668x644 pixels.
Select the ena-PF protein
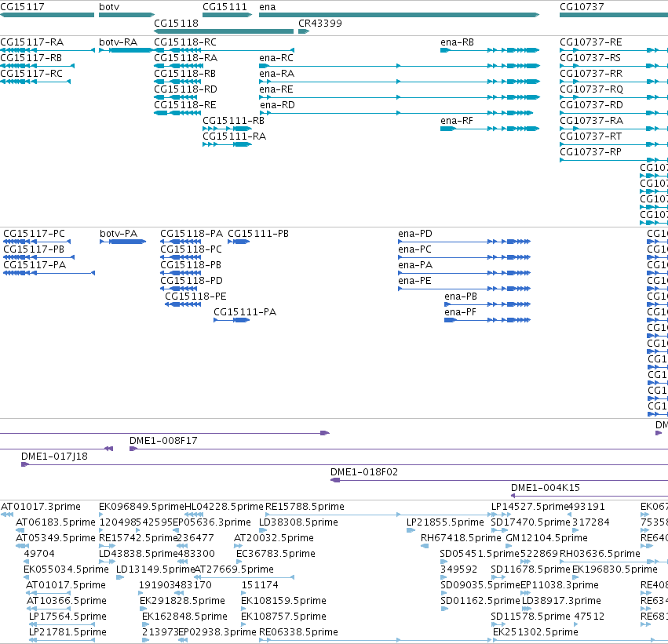pos(487,320)
